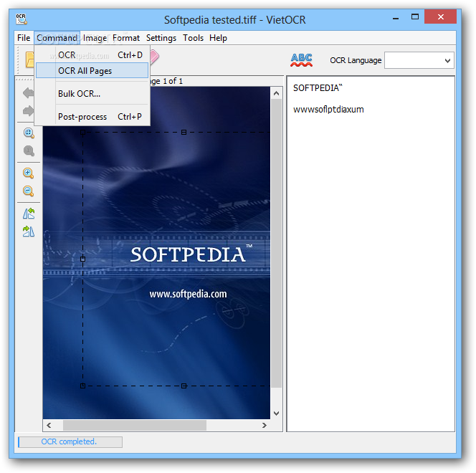This screenshot has height=473, width=476.
Task: Expand the OCR Language dropdown
Action: [447, 61]
